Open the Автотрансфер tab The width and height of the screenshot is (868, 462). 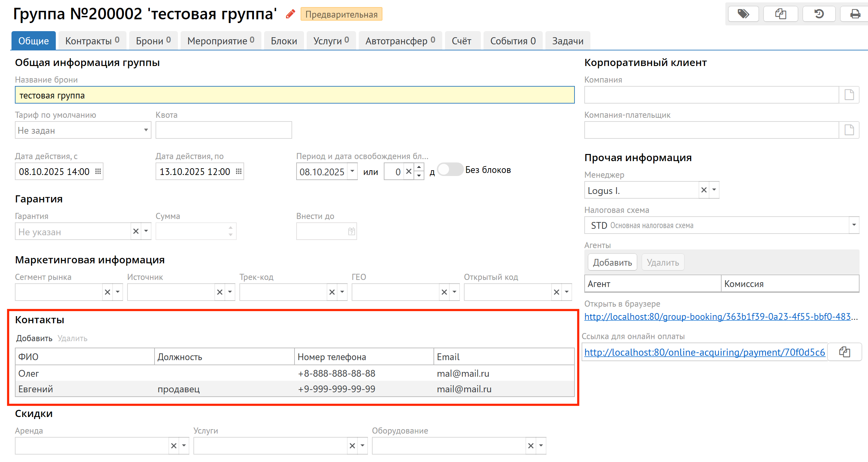coord(400,41)
